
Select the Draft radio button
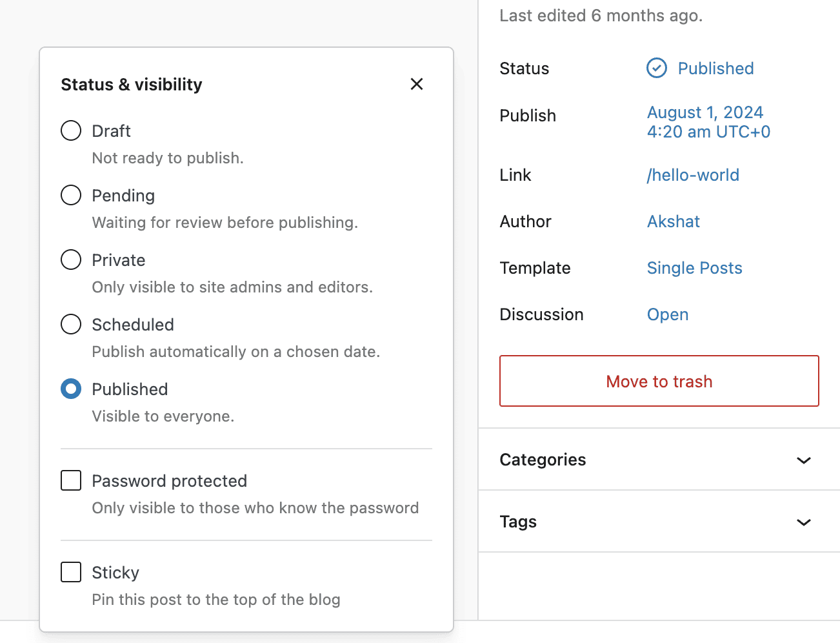click(x=71, y=130)
